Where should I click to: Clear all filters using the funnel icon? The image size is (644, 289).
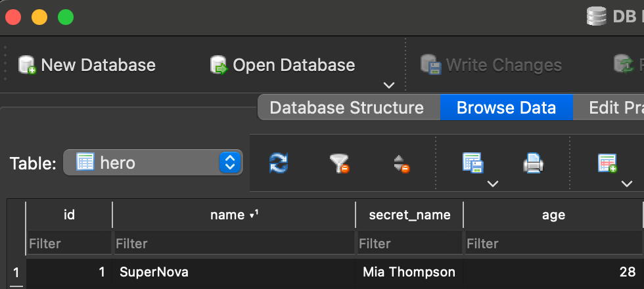coord(339,163)
